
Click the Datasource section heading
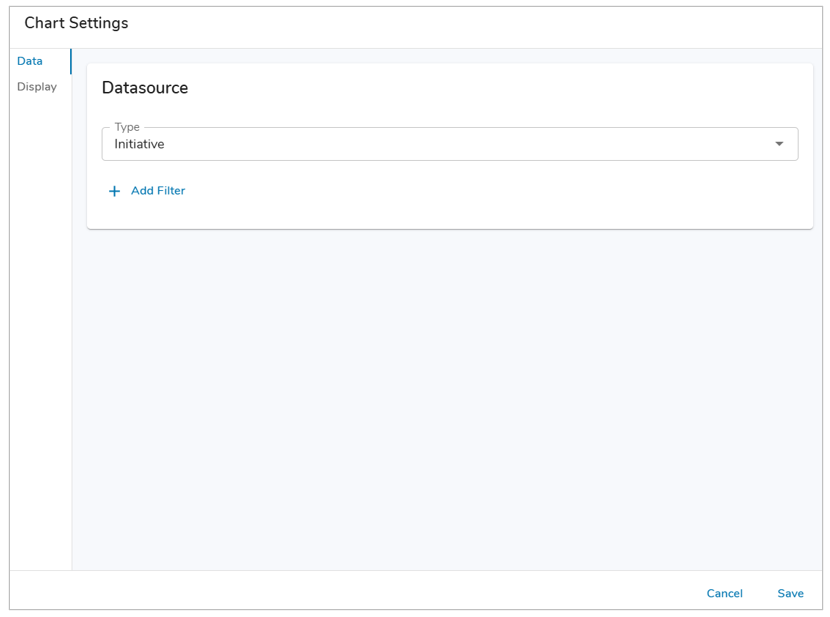[145, 88]
